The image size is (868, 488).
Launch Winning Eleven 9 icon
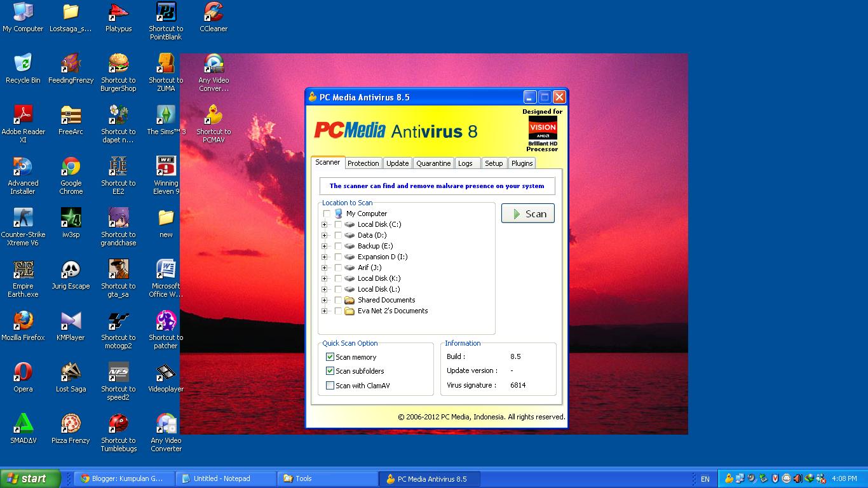pos(166,176)
